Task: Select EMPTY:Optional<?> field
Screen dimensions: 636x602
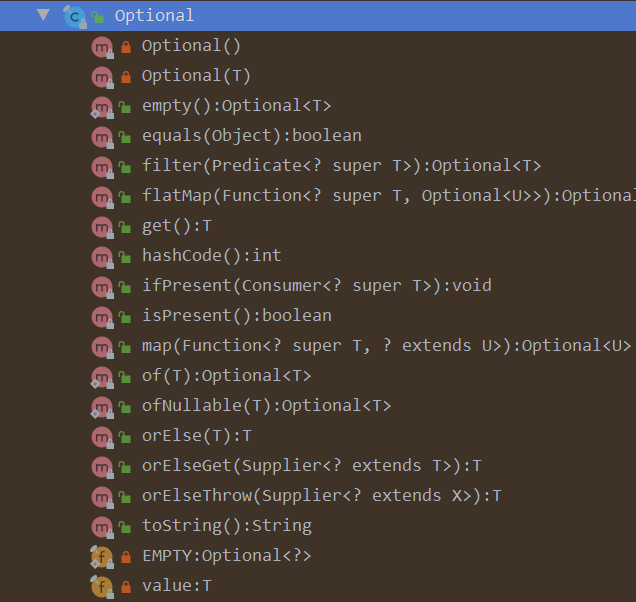Action: click(227, 556)
